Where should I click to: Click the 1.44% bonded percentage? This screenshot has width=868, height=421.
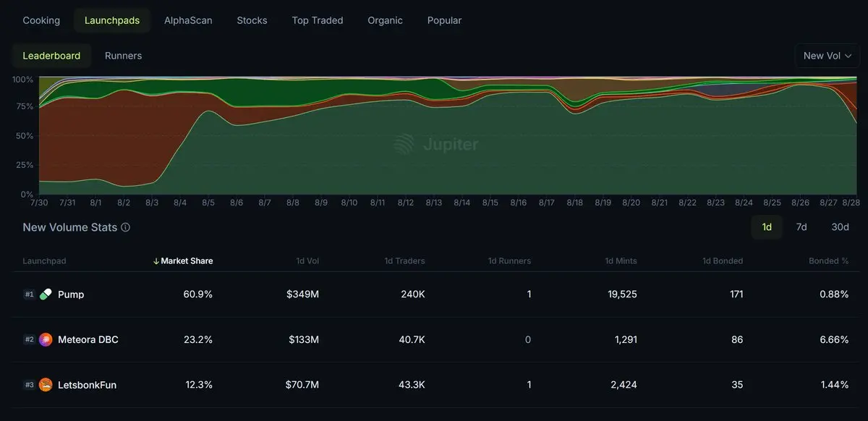(835, 385)
